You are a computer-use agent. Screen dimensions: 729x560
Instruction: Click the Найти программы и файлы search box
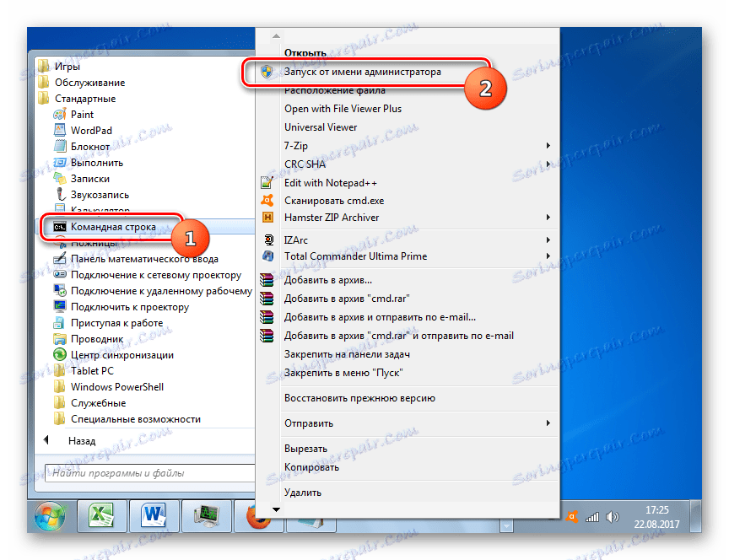tap(149, 473)
